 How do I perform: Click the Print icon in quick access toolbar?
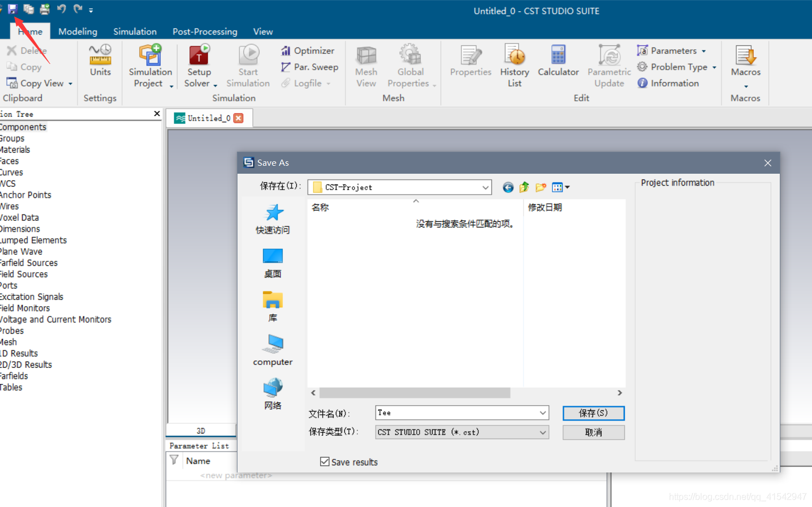45,9
